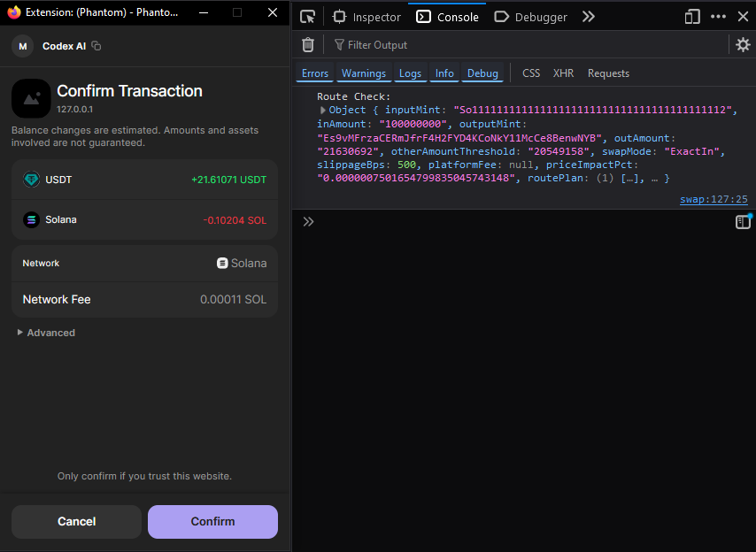Click the Firefox logo in title bar
The height and width of the screenshot is (552, 756).
tap(14, 12)
